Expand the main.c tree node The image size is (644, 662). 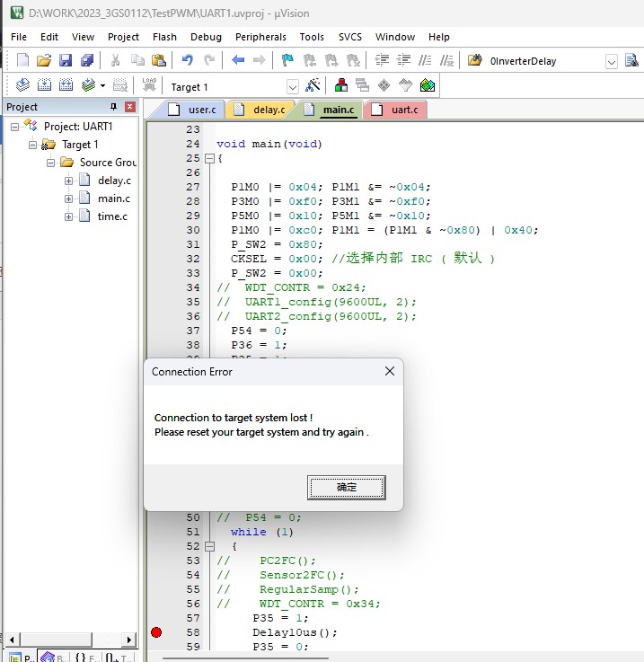[x=68, y=199]
